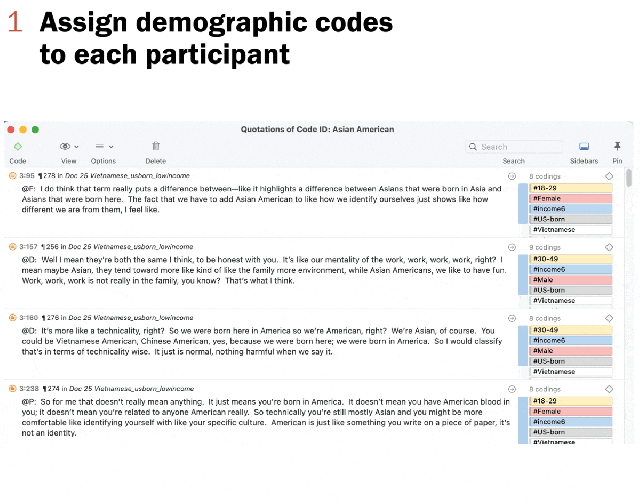Click the #Male tag under 9 codings
The width and height of the screenshot is (640, 500).
point(569,280)
